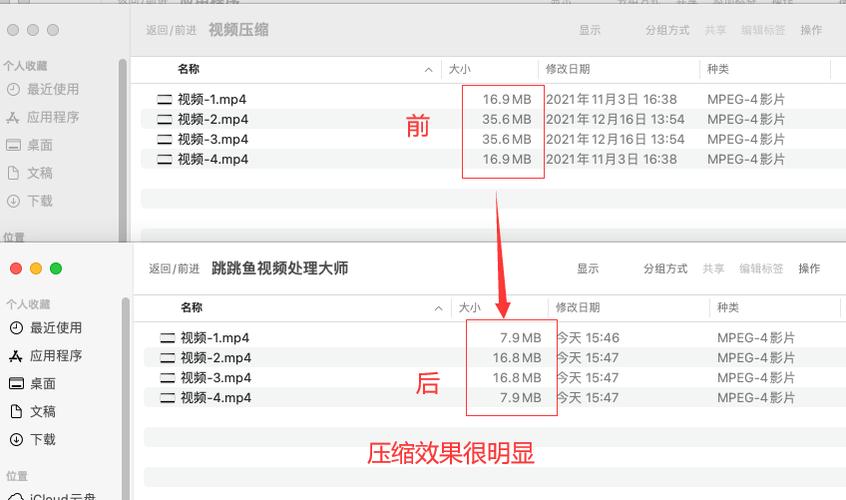Select 文稿 in the front window sidebar
The image size is (846, 500).
[x=33, y=412]
